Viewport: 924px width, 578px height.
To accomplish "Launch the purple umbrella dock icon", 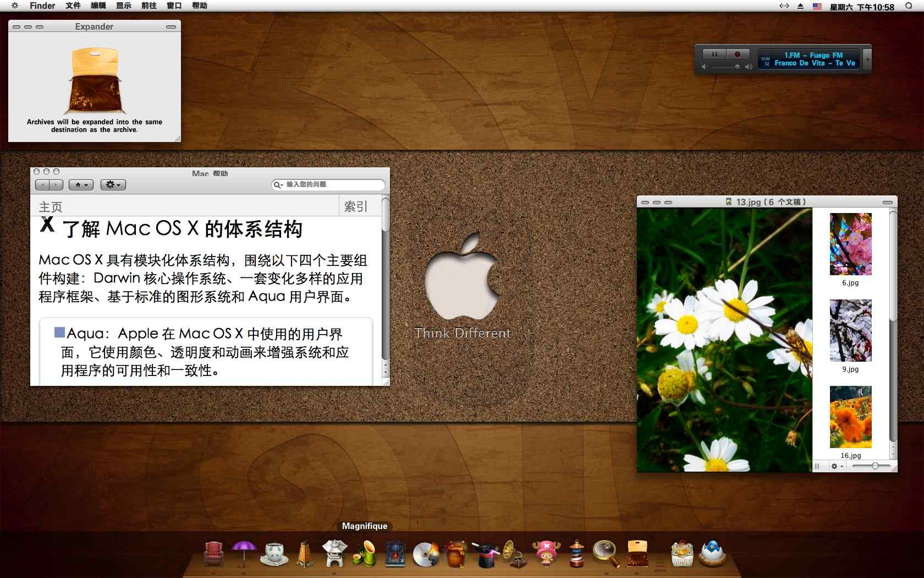I will [244, 553].
